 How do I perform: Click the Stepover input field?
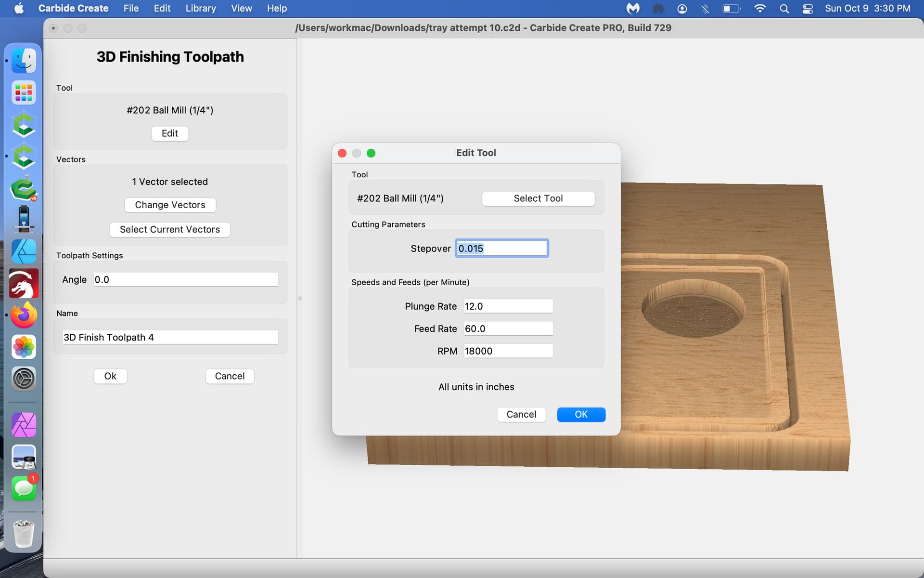click(x=501, y=249)
